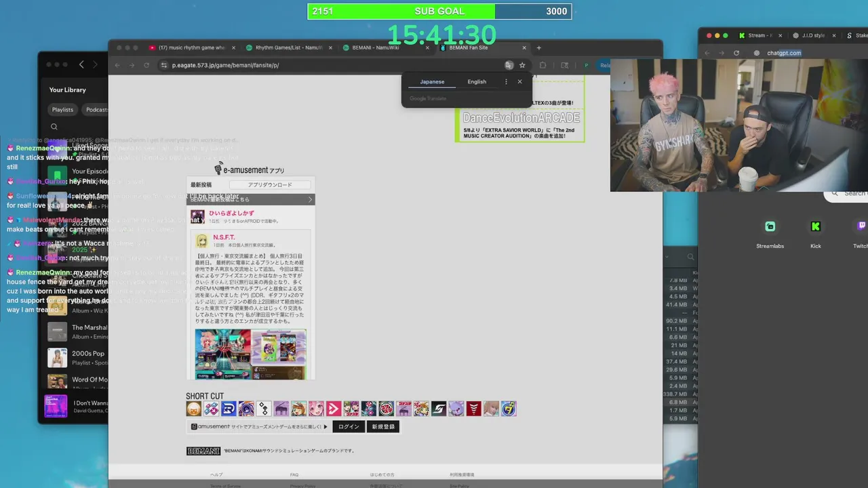The image size is (868, 488).
Task: Open the purple cat character shortcut icon
Action: 456,409
